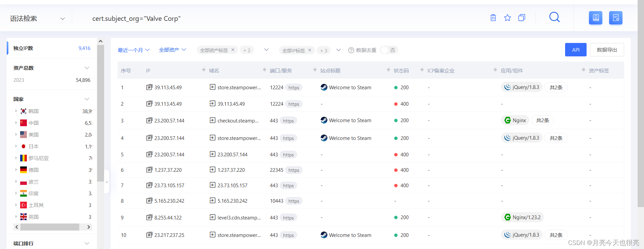The image size is (644, 249).
Task: Open the blue user profile square button
Action: (x=596, y=18)
